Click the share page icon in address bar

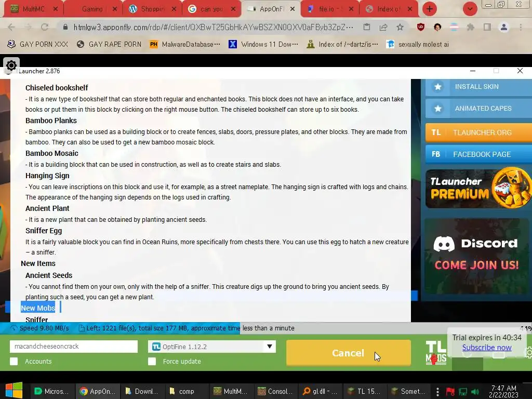tap(383, 27)
